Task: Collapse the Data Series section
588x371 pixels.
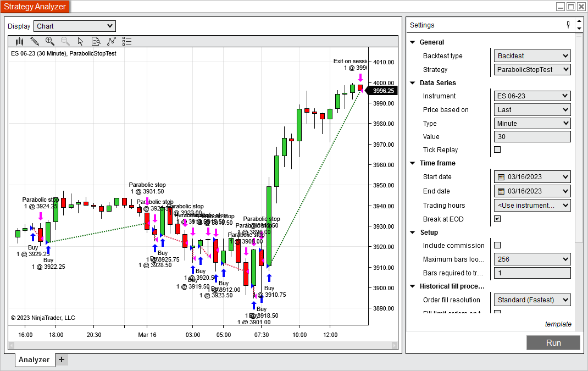Action: 413,83
